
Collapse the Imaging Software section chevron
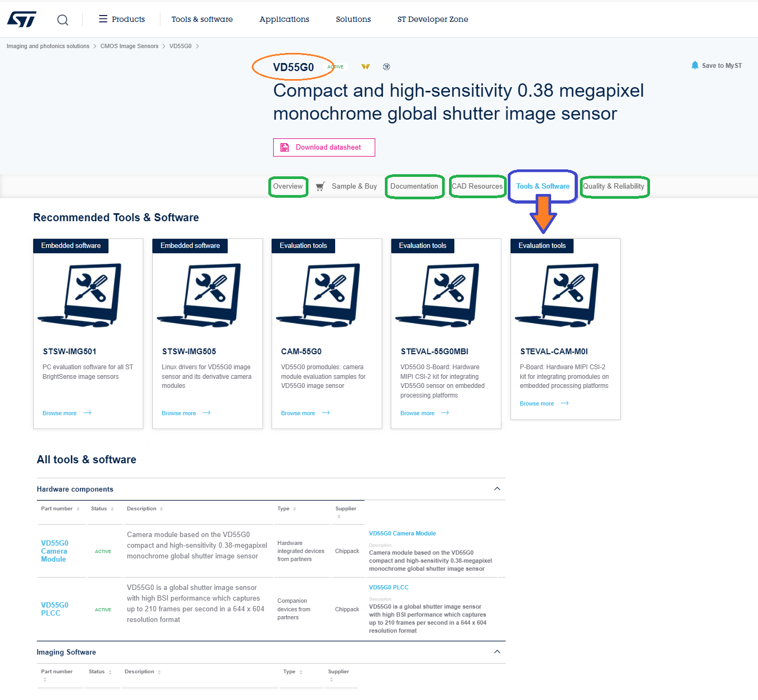(x=497, y=652)
